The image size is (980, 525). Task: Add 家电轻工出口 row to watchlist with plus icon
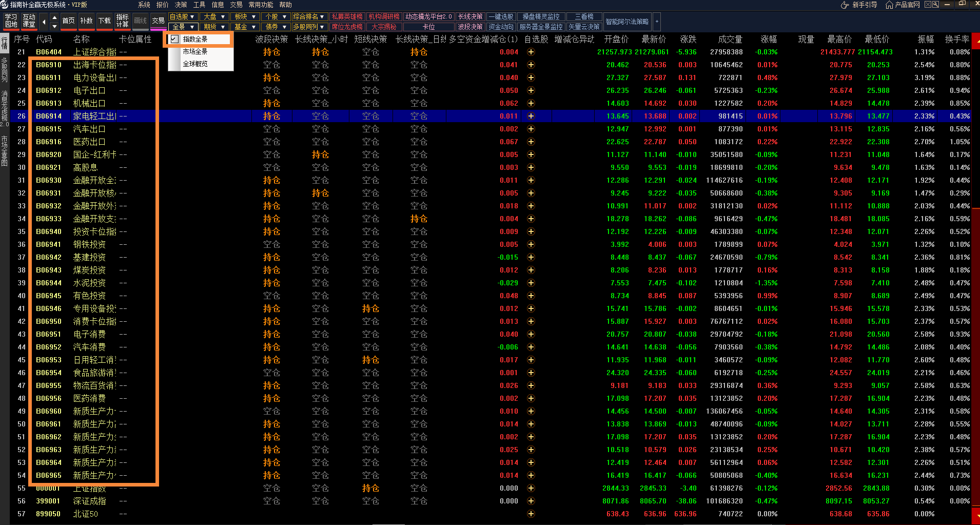pos(531,116)
